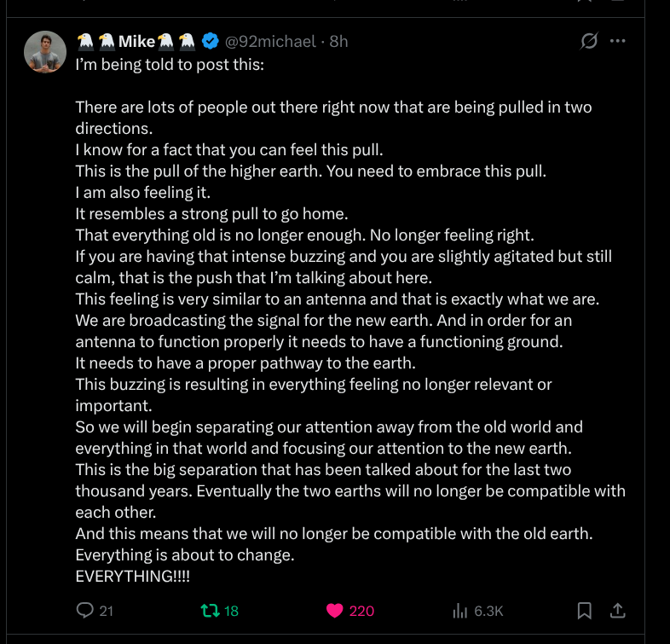Click the share upload arrow icon
The width and height of the screenshot is (670, 644).
click(619, 610)
